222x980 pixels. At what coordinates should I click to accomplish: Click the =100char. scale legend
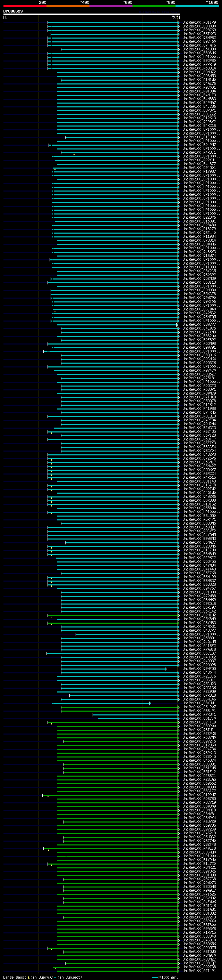pyautogui.click(x=166, y=977)
